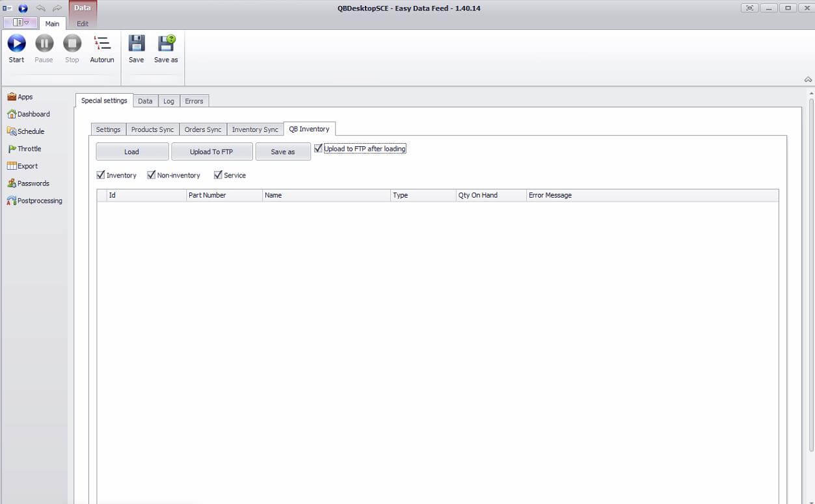This screenshot has height=504, width=815.
Task: Select the Special settings tab
Action: [x=104, y=101]
